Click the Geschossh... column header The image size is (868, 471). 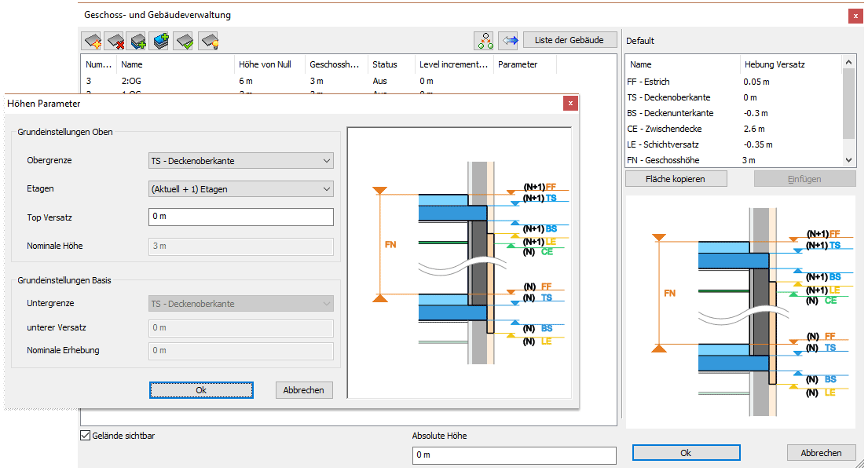tap(336, 64)
